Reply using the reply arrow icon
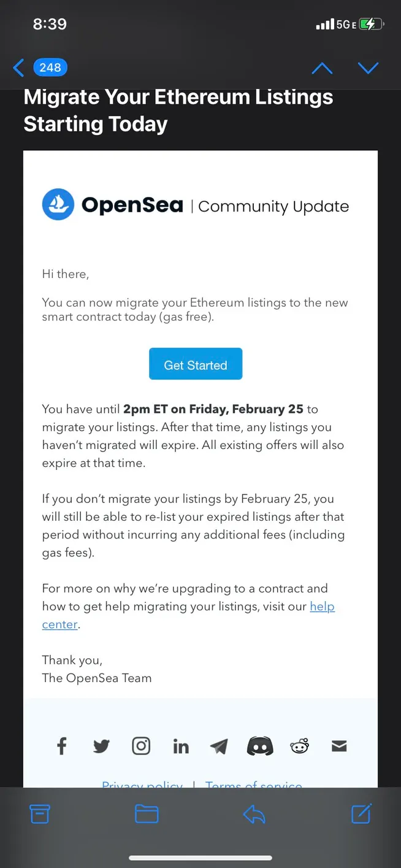Image resolution: width=401 pixels, height=868 pixels. pyautogui.click(x=254, y=814)
